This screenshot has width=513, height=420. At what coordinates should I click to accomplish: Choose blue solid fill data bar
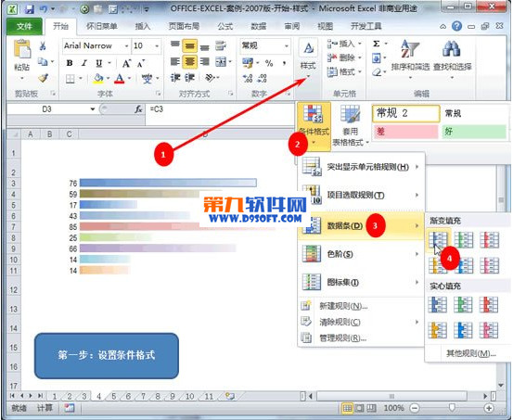438,304
